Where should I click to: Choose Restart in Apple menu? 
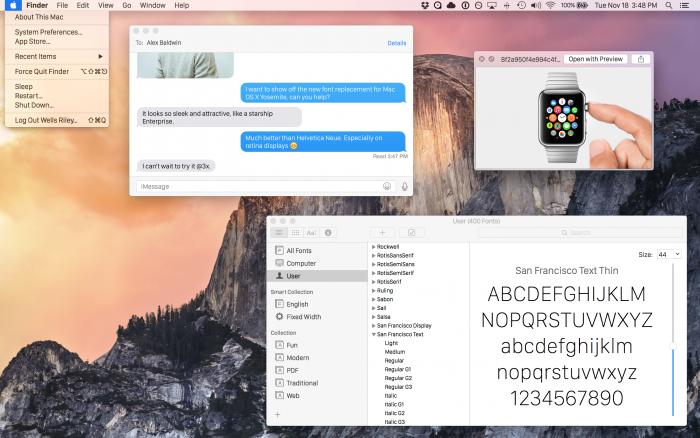point(57,96)
